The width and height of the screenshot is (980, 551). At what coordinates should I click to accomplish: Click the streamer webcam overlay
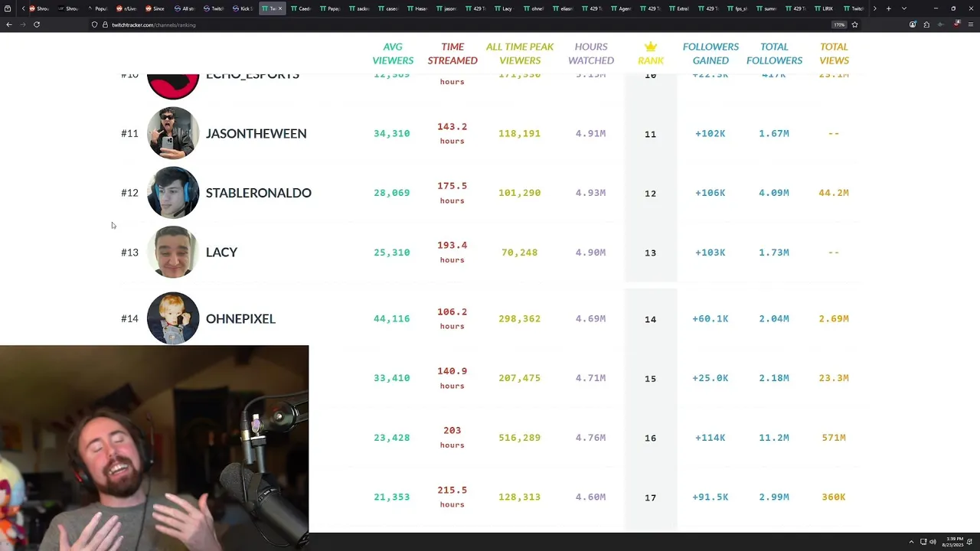click(154, 448)
